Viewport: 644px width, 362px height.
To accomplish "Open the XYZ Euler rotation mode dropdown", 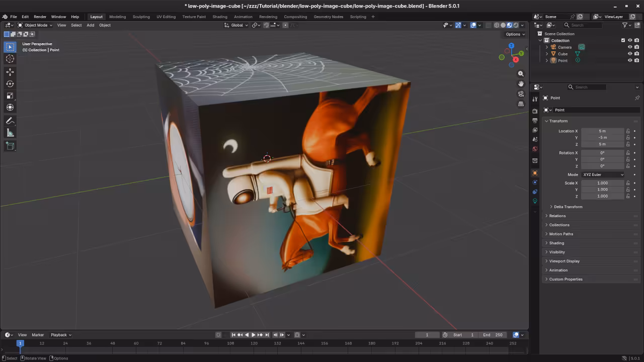I will point(602,174).
